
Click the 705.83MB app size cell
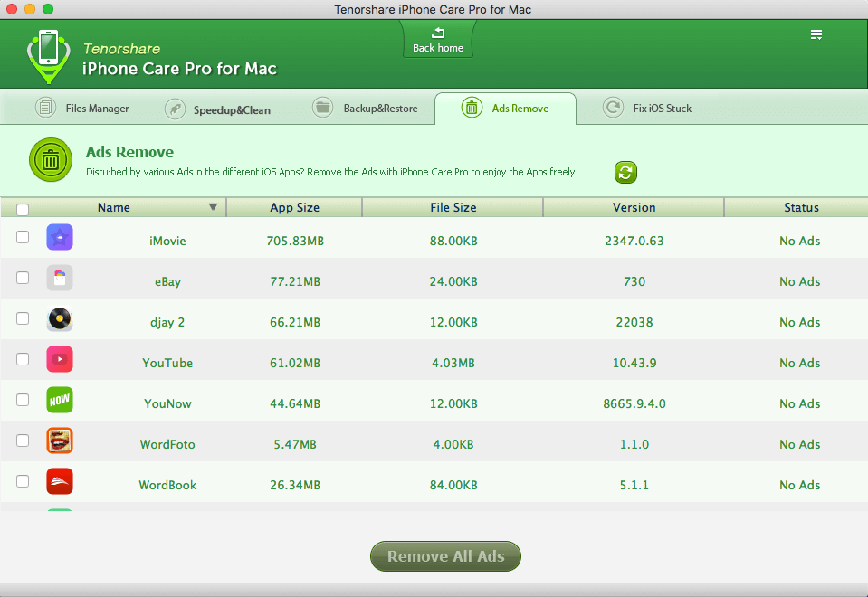click(295, 241)
